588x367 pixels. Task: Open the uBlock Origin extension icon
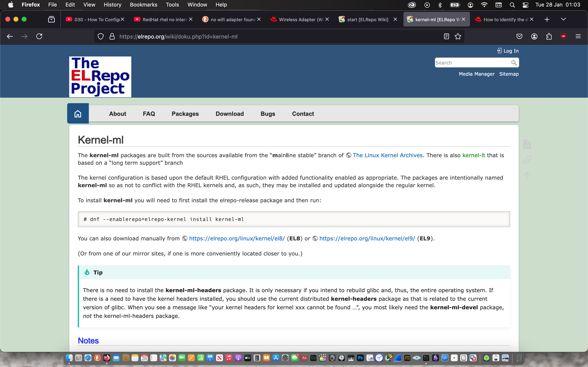[563, 36]
